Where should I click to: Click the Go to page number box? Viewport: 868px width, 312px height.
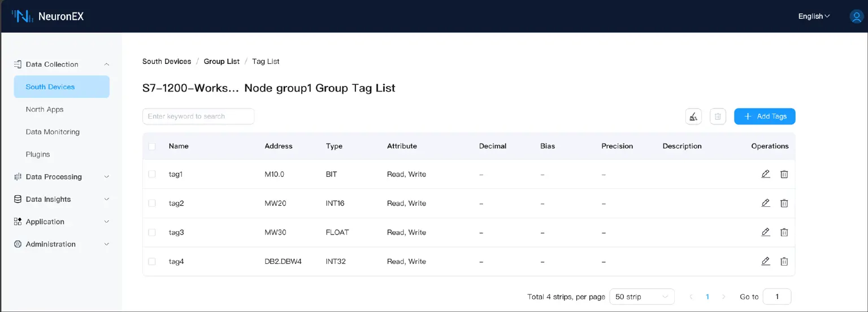[x=776, y=297]
